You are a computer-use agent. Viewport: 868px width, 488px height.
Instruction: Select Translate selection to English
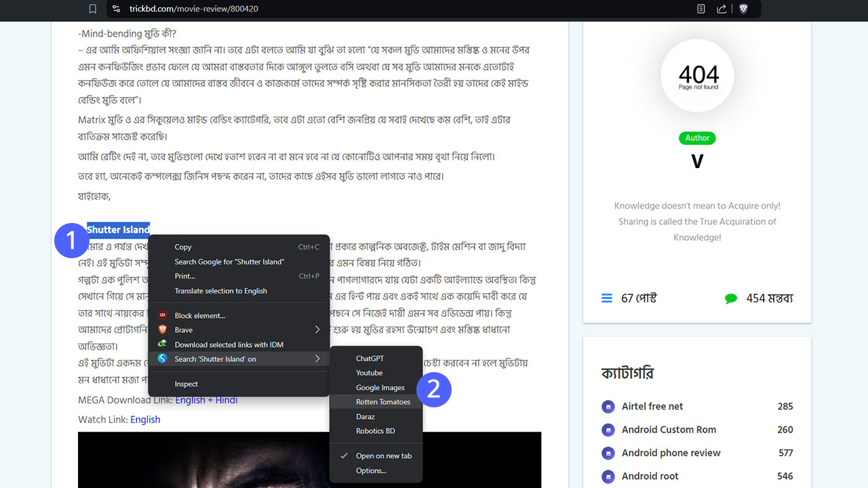click(220, 291)
